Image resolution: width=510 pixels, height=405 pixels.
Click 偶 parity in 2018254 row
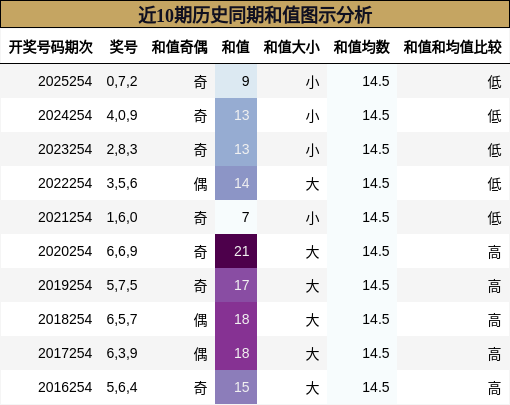[200, 320]
